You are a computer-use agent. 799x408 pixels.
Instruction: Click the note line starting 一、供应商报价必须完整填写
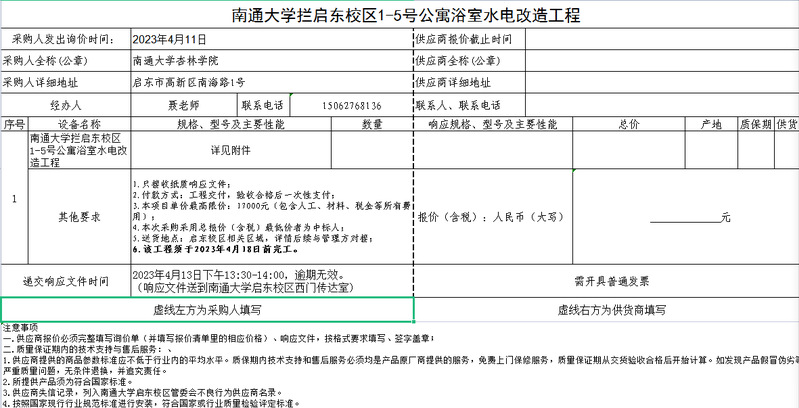tap(219, 338)
